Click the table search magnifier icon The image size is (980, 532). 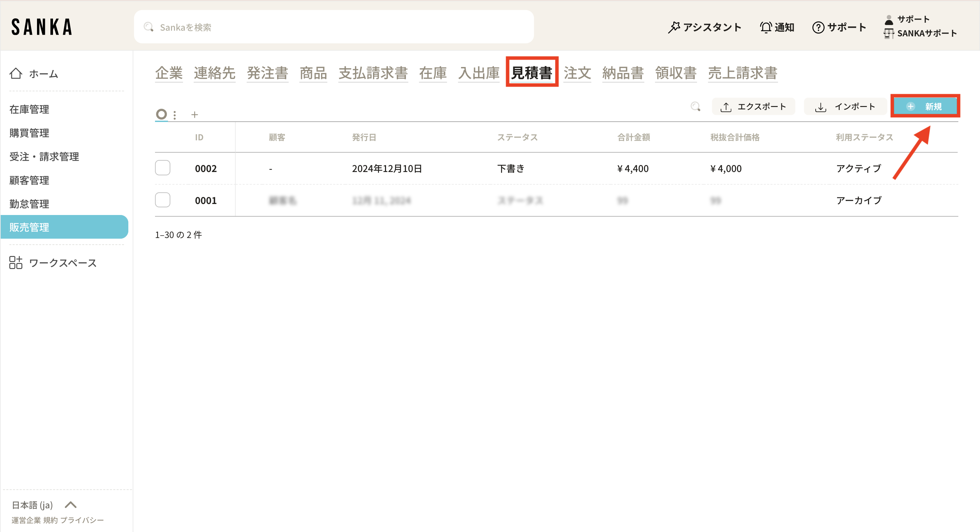pos(695,107)
